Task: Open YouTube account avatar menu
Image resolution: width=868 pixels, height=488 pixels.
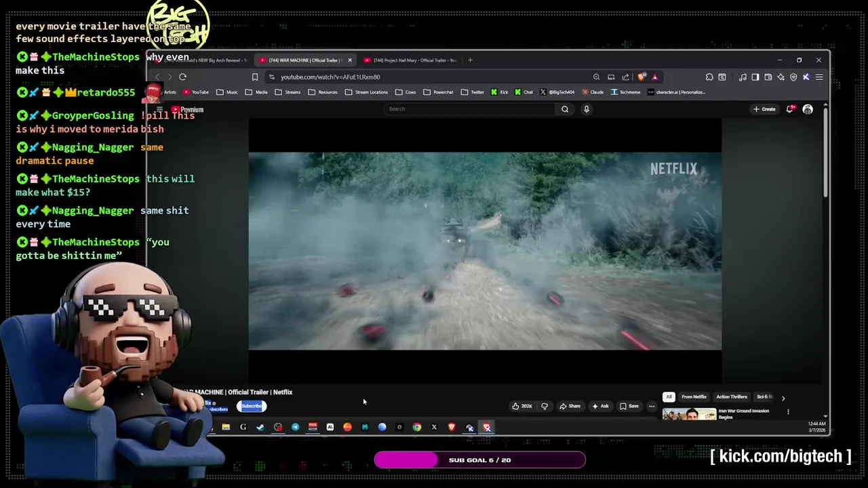Action: [808, 109]
